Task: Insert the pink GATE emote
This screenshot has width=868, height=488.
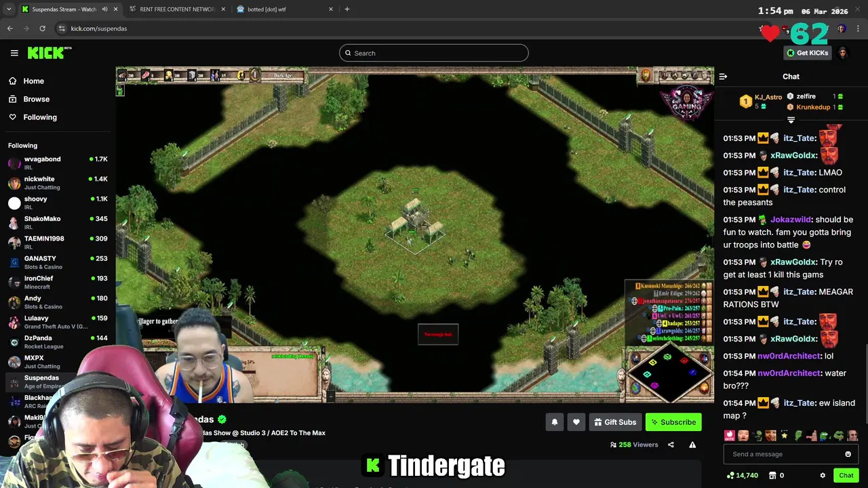Action: (730, 436)
